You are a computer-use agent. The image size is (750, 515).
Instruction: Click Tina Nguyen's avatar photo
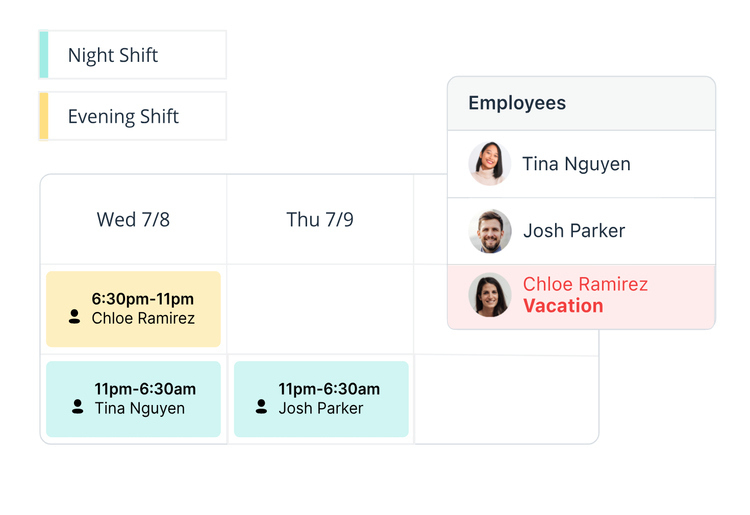tap(490, 164)
